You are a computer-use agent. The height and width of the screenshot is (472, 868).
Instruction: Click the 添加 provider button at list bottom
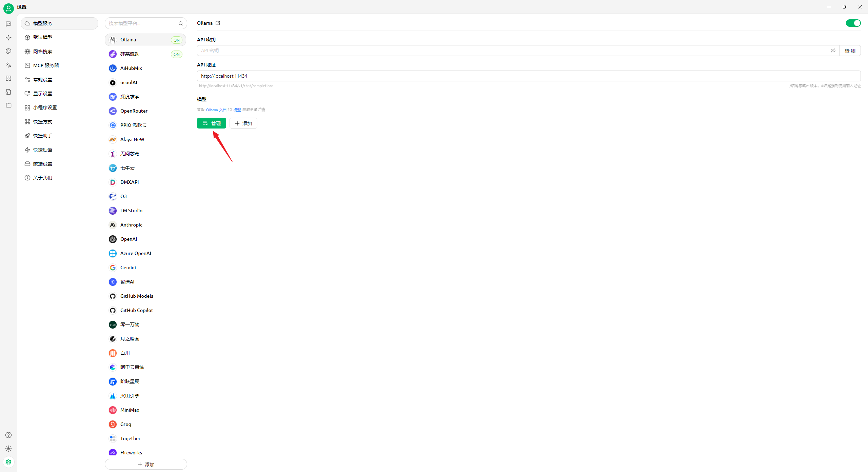click(x=146, y=464)
